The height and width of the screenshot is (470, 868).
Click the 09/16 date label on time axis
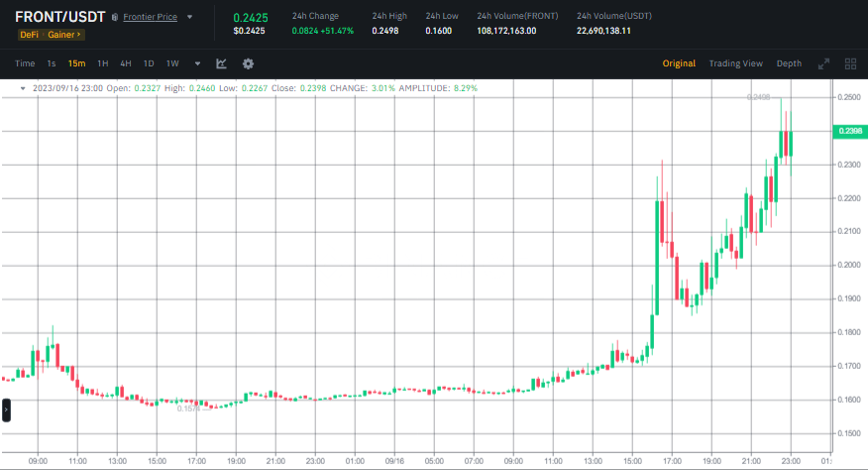pyautogui.click(x=394, y=461)
